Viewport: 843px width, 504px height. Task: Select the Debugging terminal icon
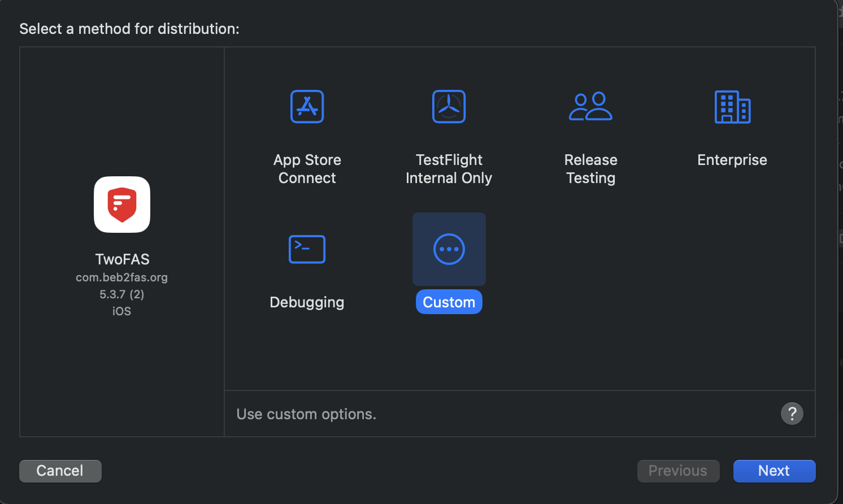tap(307, 249)
